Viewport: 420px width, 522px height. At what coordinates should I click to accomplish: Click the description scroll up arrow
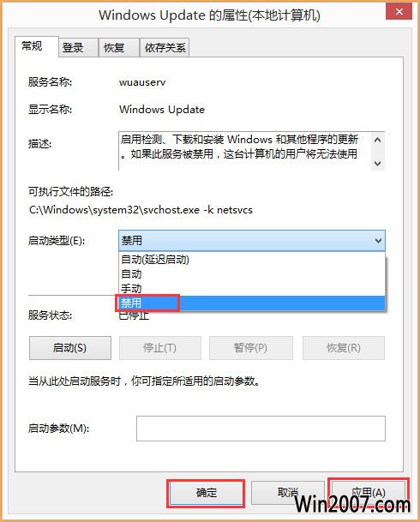click(x=377, y=140)
